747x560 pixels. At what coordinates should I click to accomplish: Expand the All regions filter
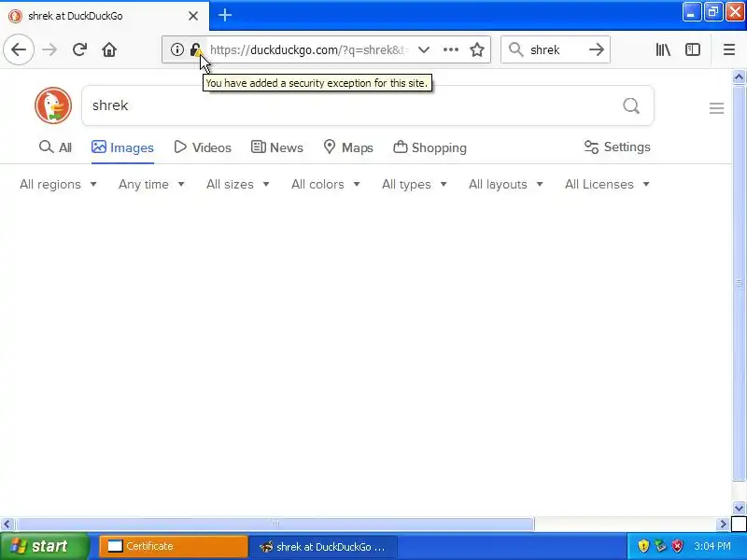click(58, 184)
